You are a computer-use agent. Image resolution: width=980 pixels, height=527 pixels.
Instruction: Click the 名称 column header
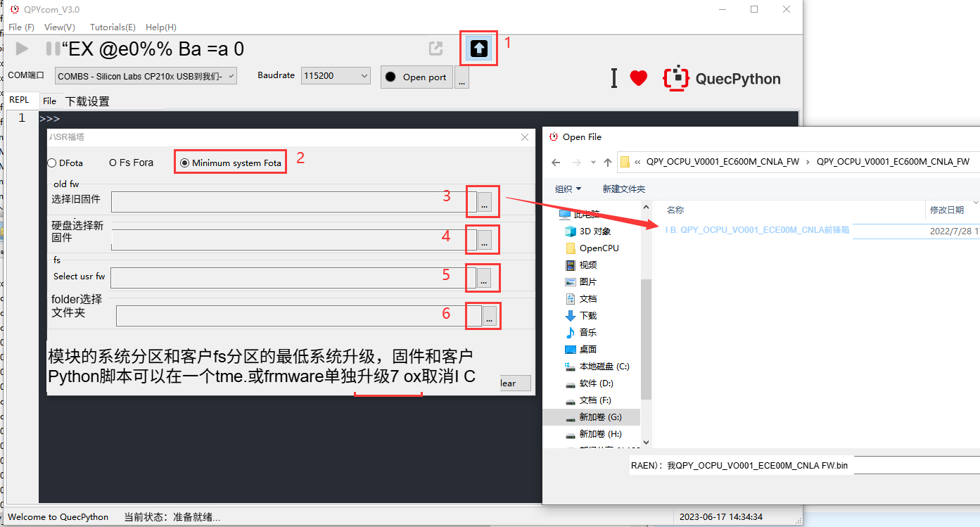point(675,210)
